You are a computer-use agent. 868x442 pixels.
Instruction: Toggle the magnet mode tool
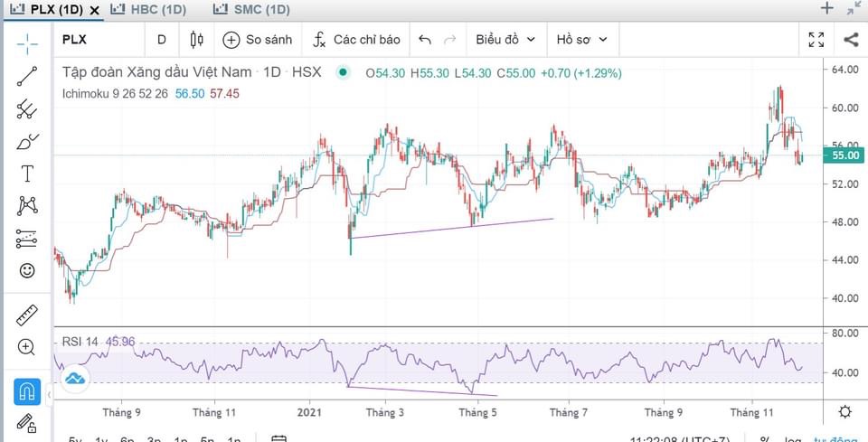tap(27, 391)
